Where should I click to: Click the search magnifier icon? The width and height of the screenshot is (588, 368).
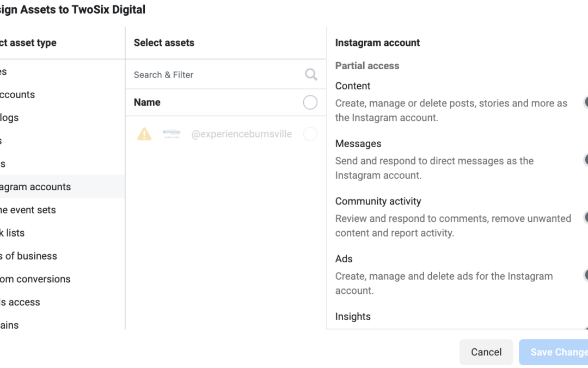pos(311,75)
